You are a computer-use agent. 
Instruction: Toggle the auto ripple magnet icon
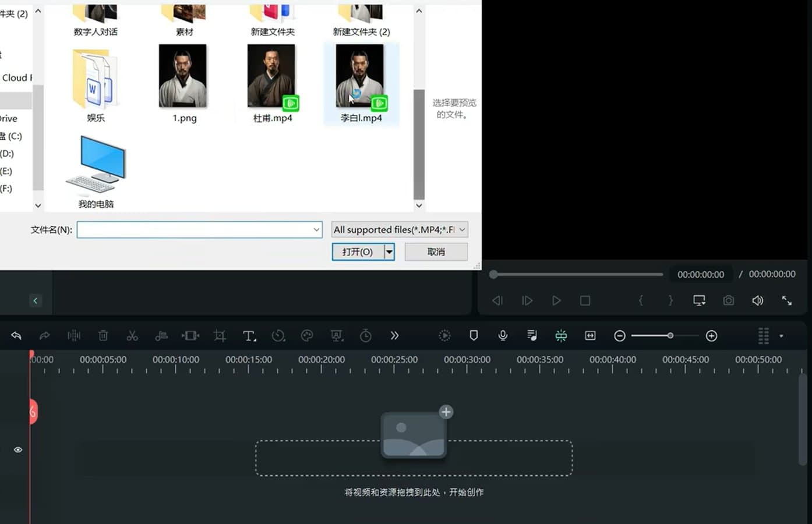(x=561, y=335)
